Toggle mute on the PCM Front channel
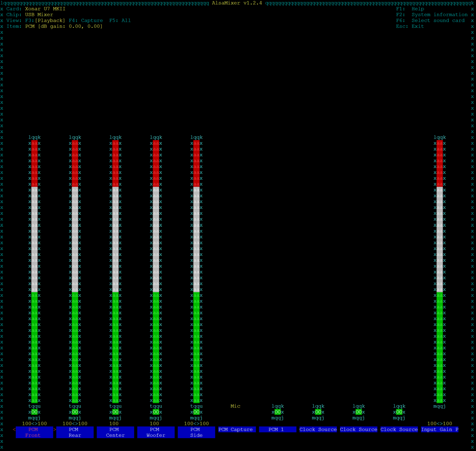The image size is (476, 451). (x=34, y=412)
